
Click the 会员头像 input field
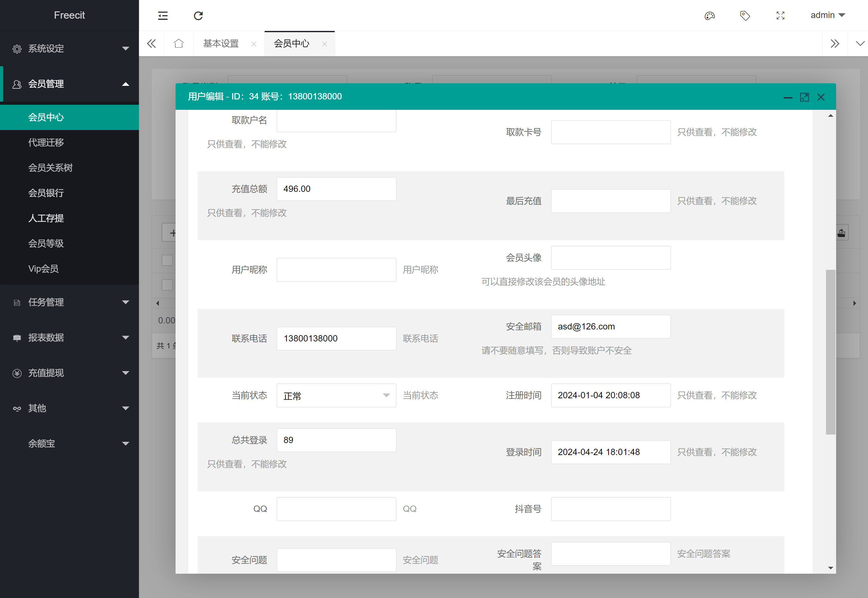pos(611,258)
